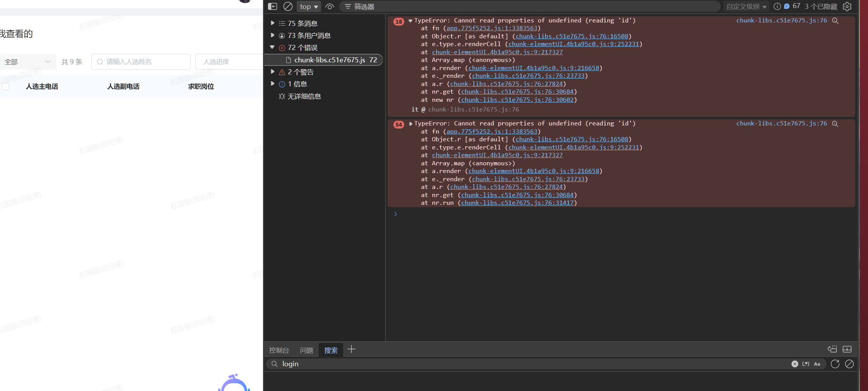The height and width of the screenshot is (391, 868).
Task: Switch to the 控制台 drawer tab
Action: (279, 350)
